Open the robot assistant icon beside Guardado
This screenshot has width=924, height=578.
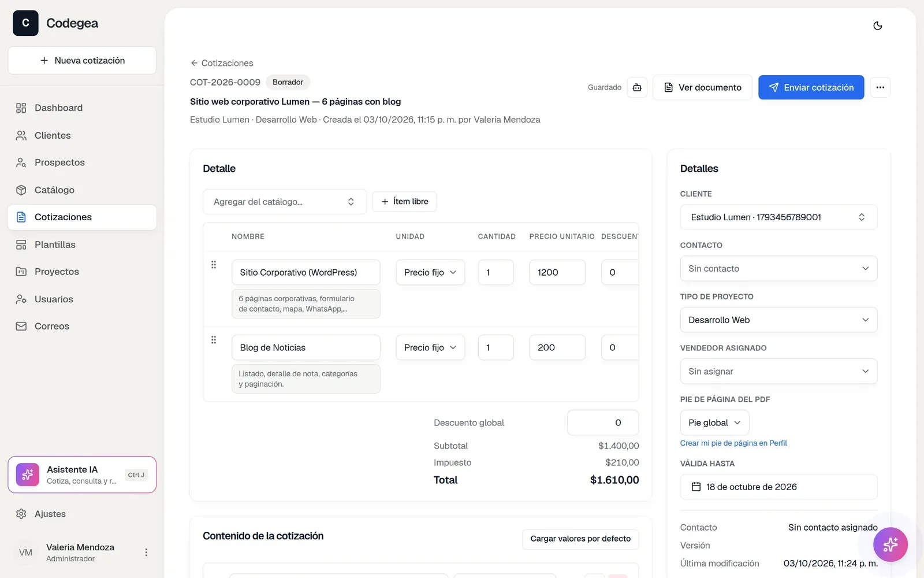point(637,87)
